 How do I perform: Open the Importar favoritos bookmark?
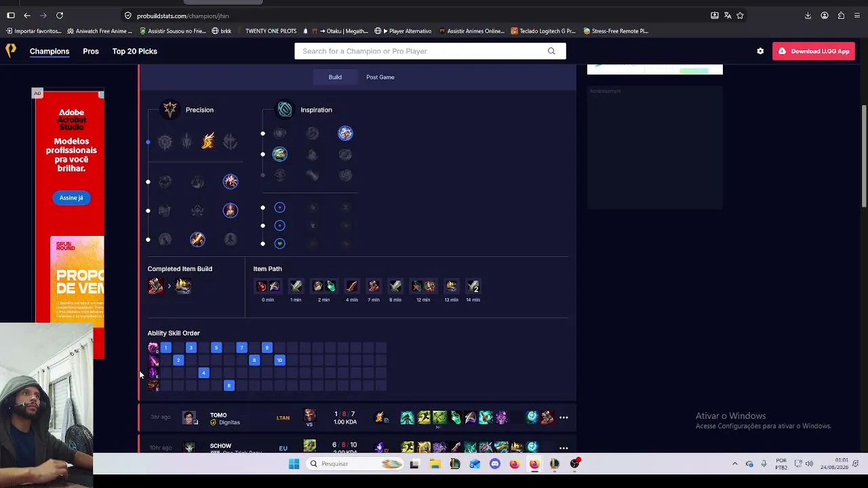tap(35, 30)
